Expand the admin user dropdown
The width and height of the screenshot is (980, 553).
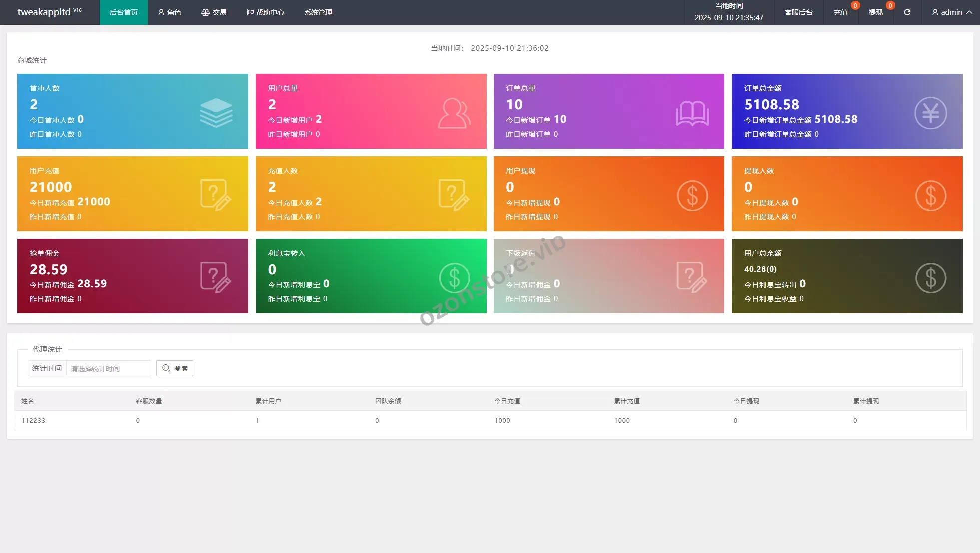[x=952, y=12]
